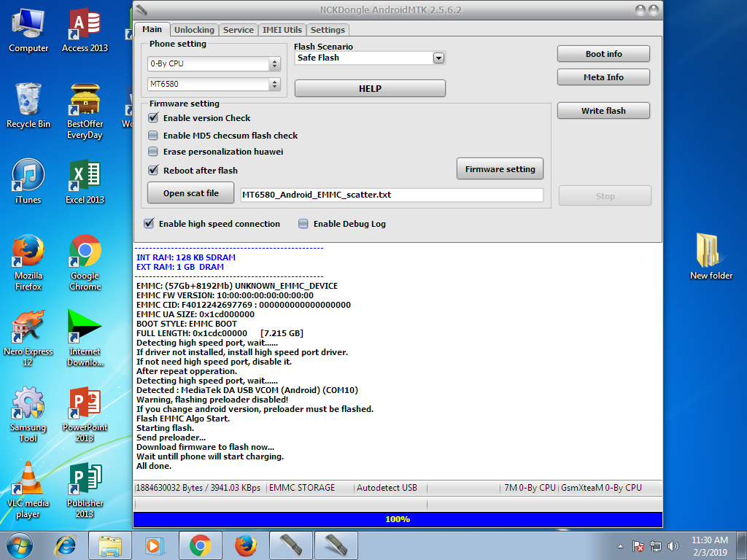
Task: Switch to the Unlocking tab
Action: [x=194, y=29]
